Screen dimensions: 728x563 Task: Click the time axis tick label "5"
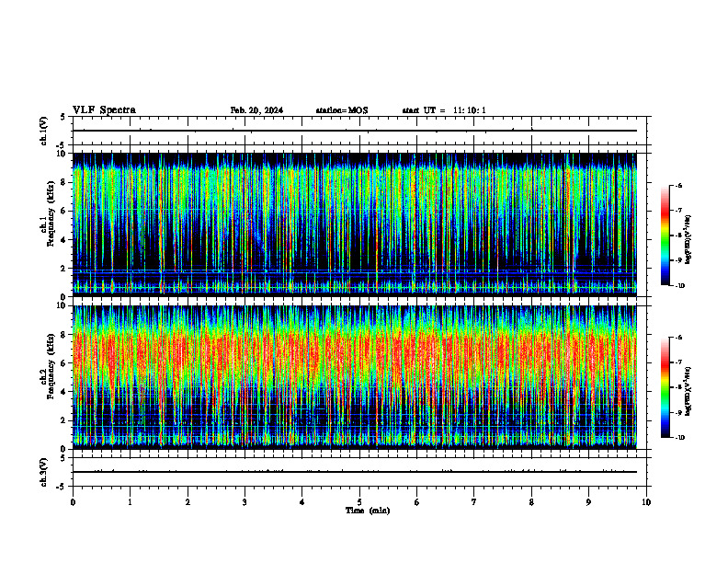click(359, 502)
